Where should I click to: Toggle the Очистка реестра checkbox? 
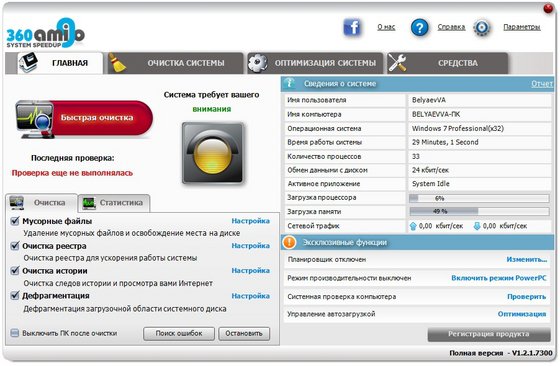click(15, 246)
